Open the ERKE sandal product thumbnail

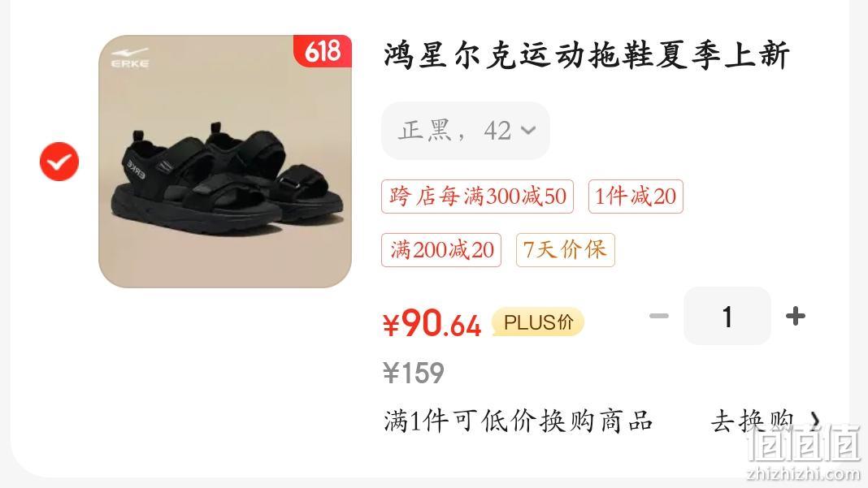click(225, 161)
